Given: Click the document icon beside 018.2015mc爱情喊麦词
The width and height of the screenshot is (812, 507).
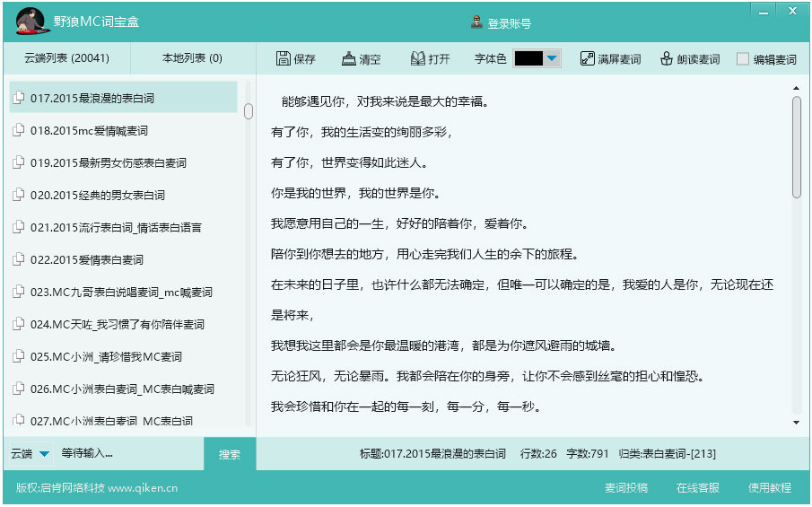Looking at the screenshot, I should [x=19, y=130].
